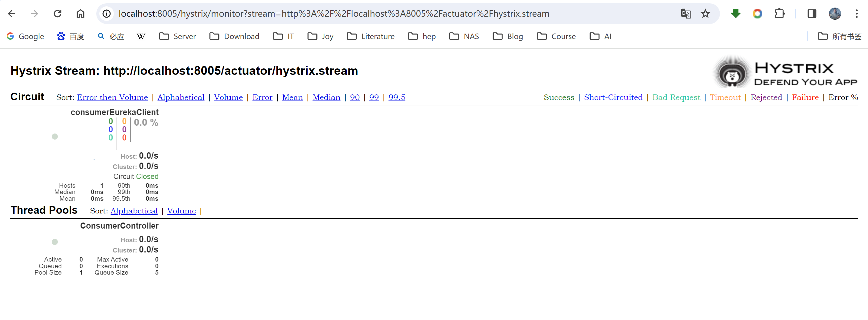868x320 pixels.
Task: Sort circuits by 99th percentile
Action: tap(374, 97)
